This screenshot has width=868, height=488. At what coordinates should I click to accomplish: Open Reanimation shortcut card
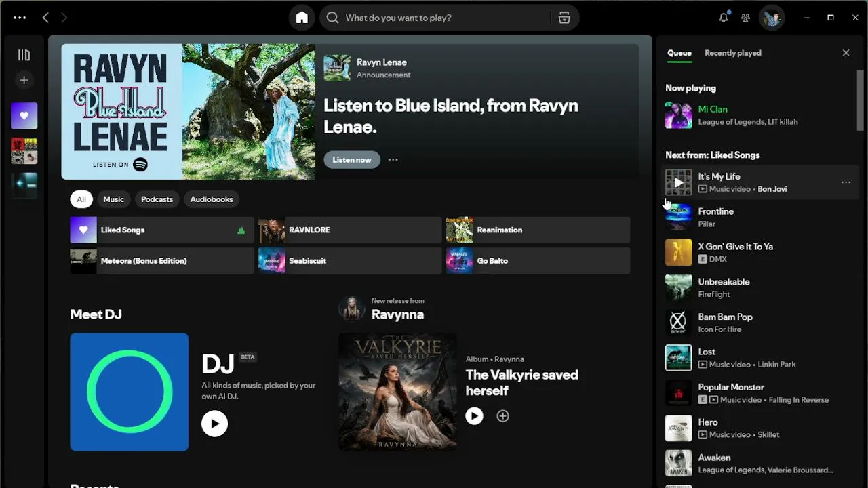click(538, 230)
